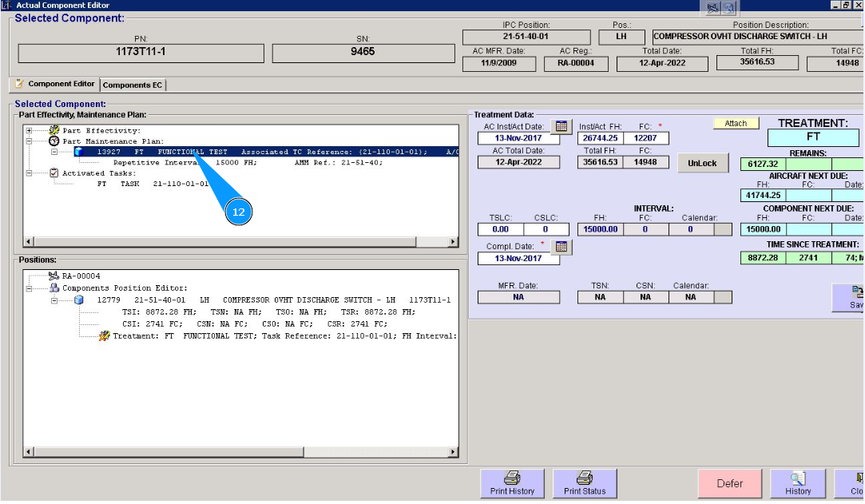The image size is (865, 504).
Task: Click SN field 9465
Action: tap(363, 53)
